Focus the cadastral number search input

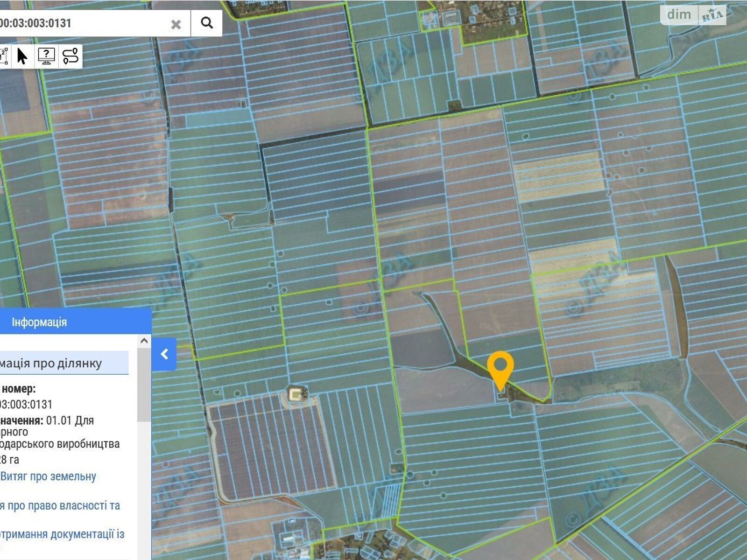(84, 23)
